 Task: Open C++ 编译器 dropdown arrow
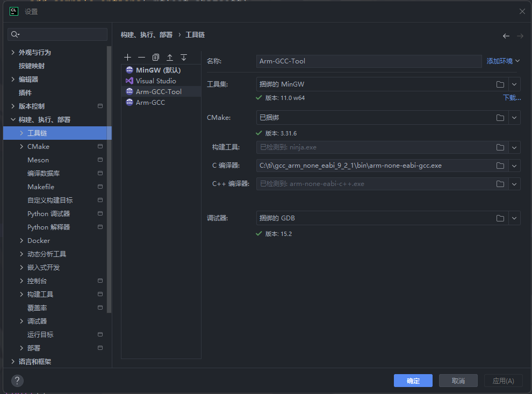click(514, 184)
